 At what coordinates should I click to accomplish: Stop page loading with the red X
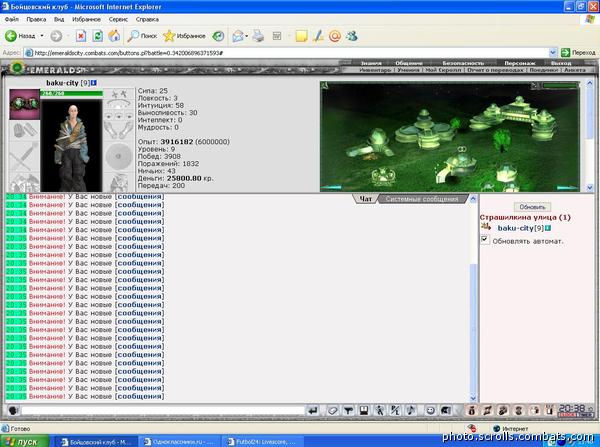coord(81,36)
